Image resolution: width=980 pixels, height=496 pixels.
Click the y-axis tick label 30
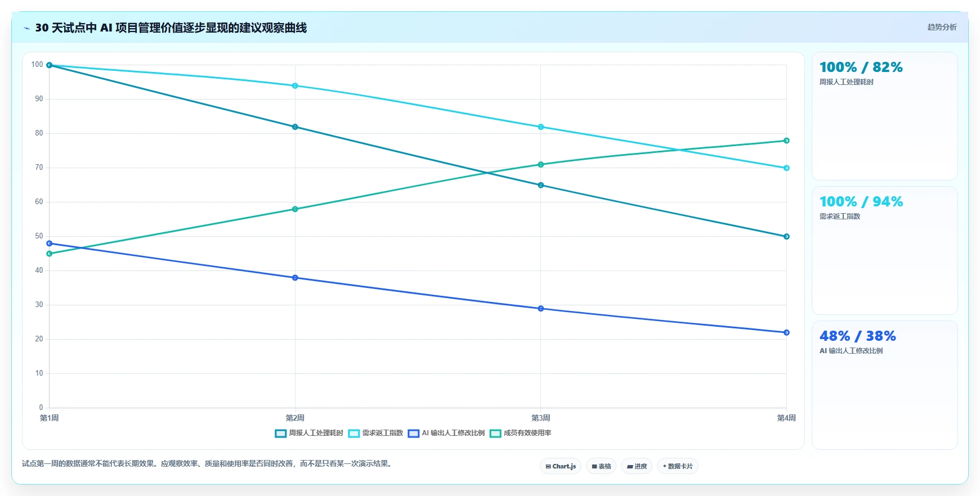pos(39,305)
